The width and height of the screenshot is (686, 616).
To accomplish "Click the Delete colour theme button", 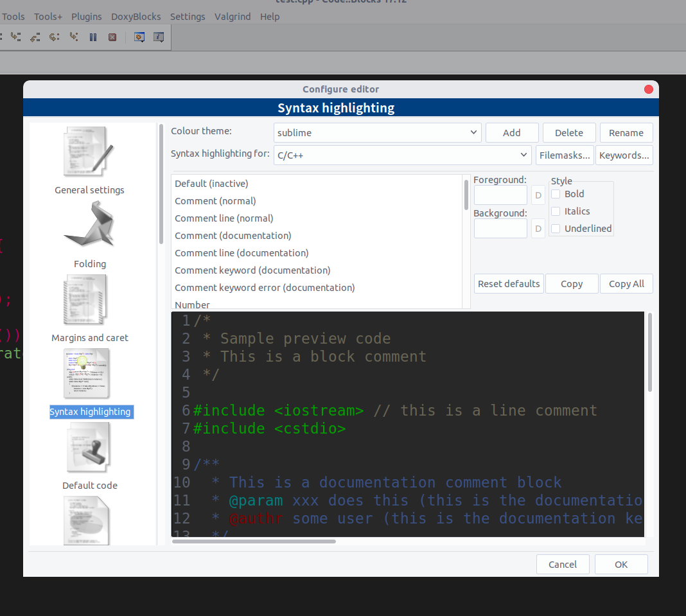I will [569, 132].
